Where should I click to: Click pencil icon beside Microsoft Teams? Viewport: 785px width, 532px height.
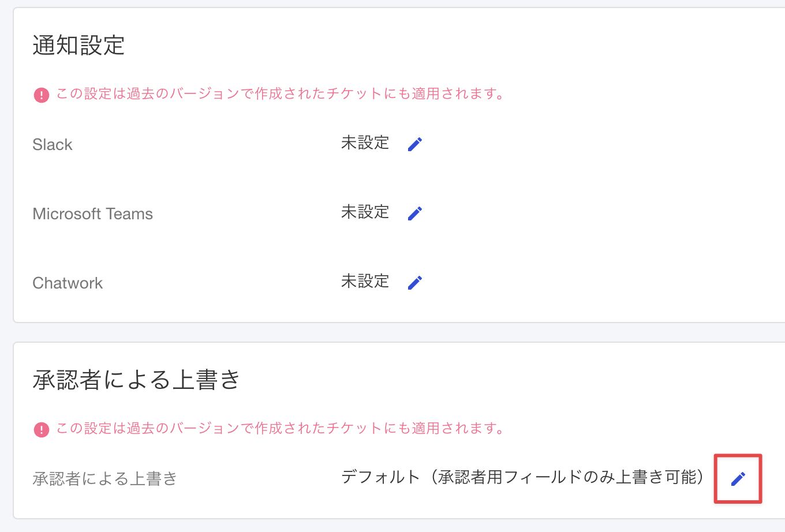[415, 213]
